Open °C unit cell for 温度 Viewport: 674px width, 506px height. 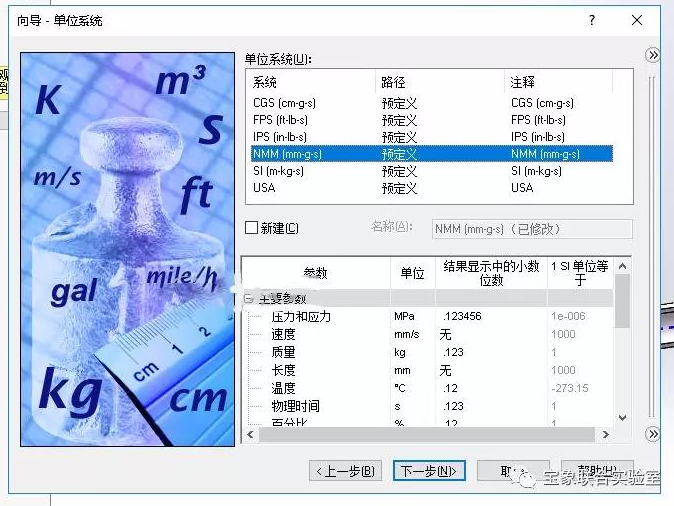(x=412, y=388)
